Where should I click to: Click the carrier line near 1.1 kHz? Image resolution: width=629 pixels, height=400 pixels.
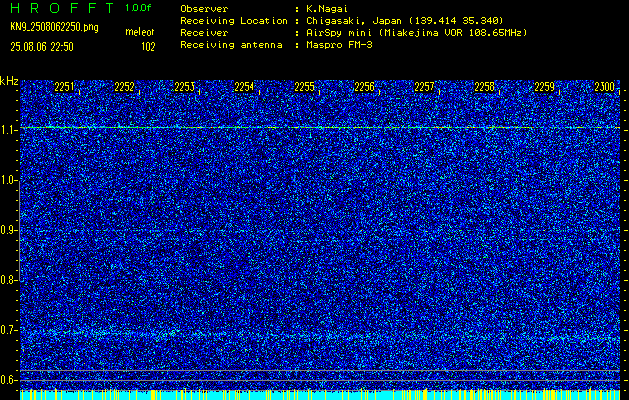point(320,128)
